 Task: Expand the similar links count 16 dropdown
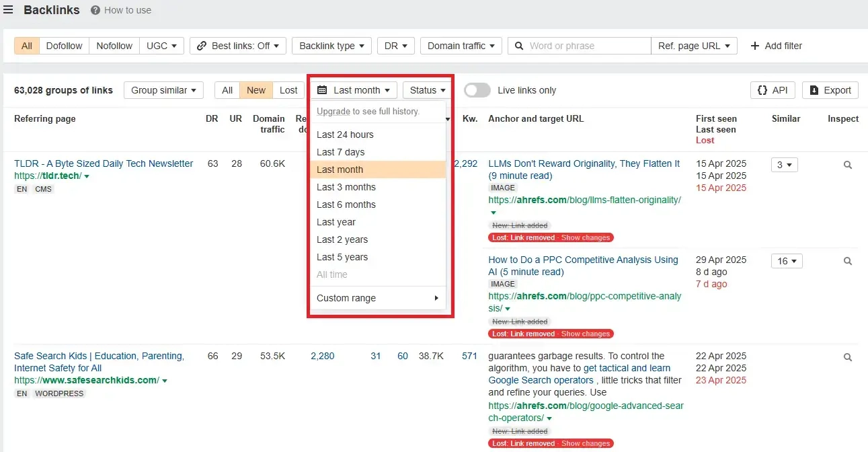click(787, 261)
